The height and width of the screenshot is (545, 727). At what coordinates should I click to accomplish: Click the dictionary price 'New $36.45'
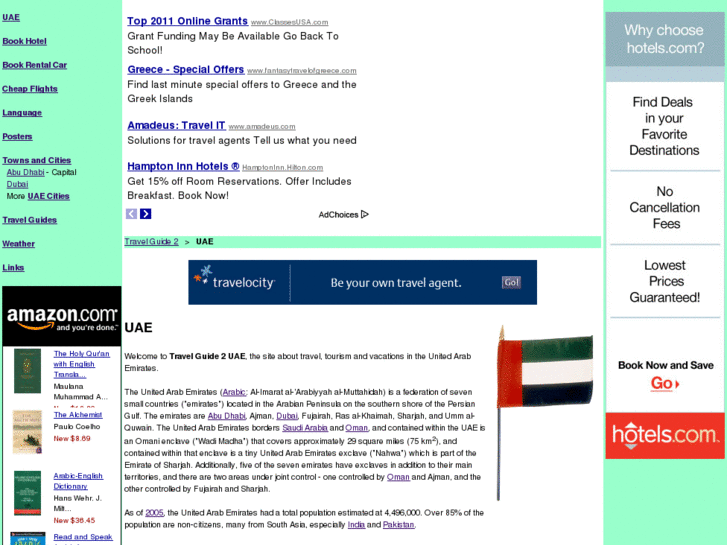(x=74, y=520)
